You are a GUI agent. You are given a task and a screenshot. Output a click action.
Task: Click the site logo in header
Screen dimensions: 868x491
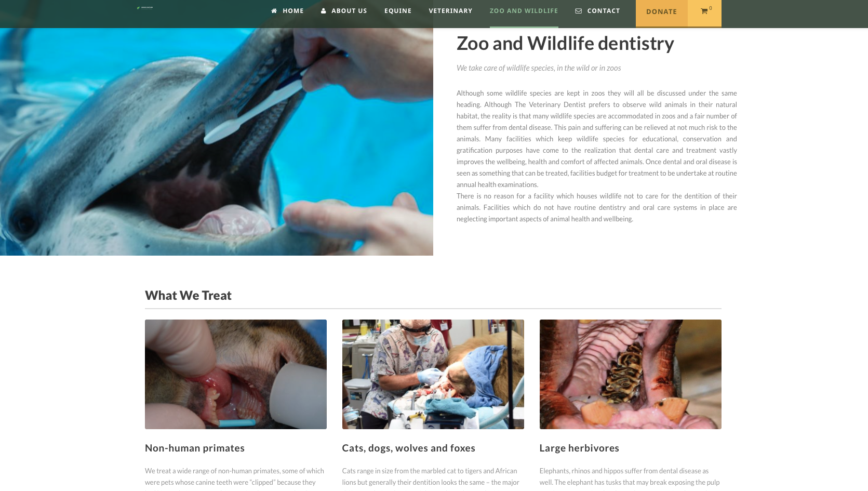(145, 8)
